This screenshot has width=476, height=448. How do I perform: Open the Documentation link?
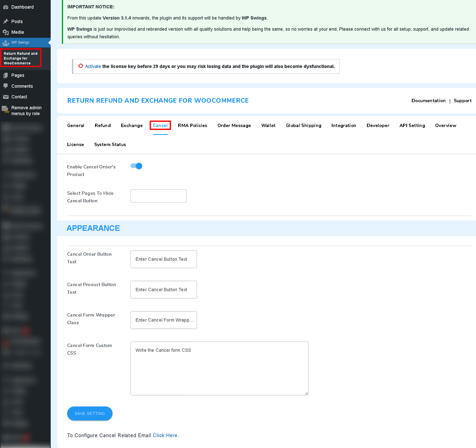[428, 101]
